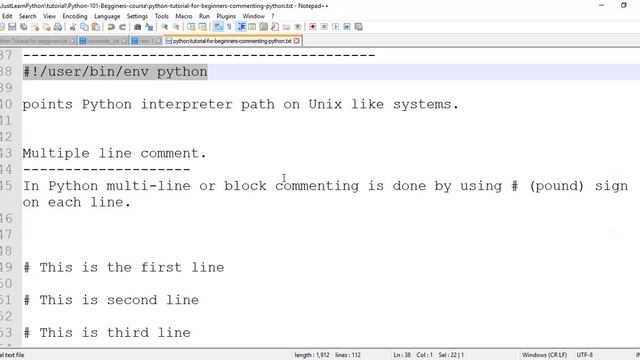Viewport: 640px width, 360px height.
Task: Toggle the Word Wrap toolbar icon
Action: pyautogui.click(x=218, y=27)
